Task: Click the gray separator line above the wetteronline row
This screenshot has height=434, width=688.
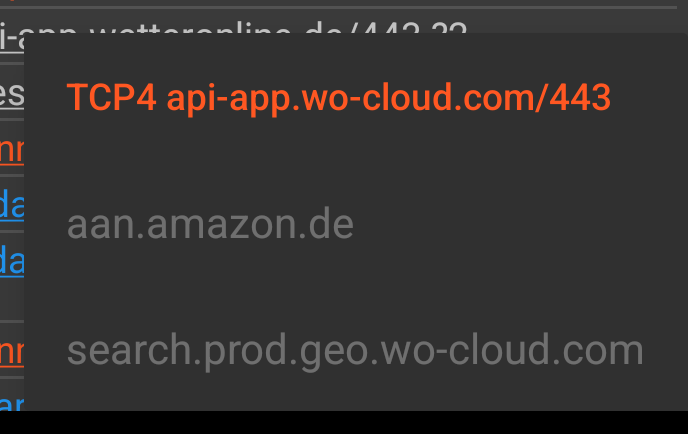Action: click(x=338, y=7)
